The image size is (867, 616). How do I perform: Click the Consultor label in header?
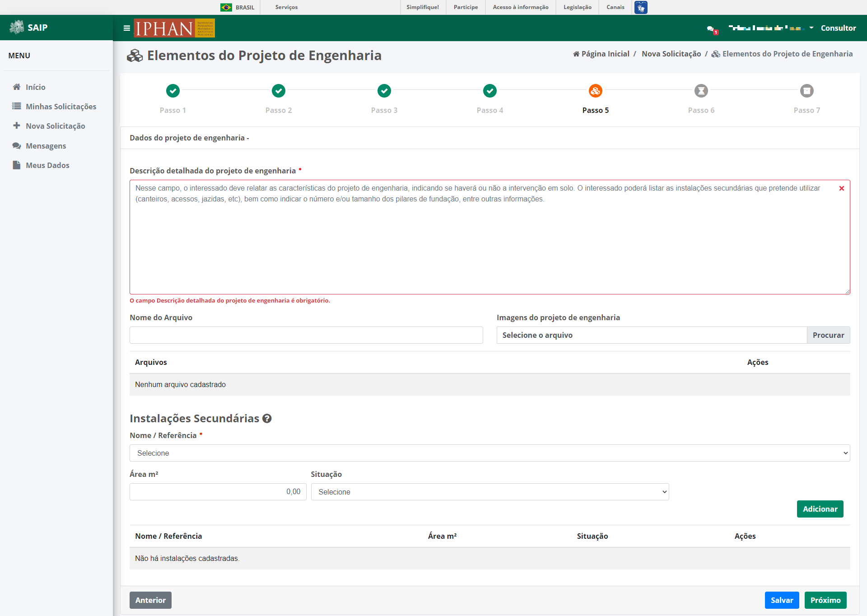click(x=838, y=28)
